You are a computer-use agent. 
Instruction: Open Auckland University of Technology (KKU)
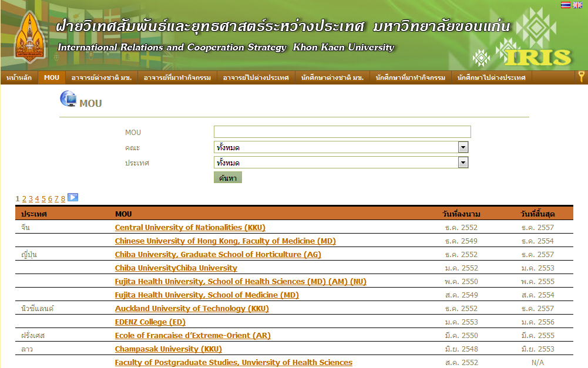(x=191, y=308)
